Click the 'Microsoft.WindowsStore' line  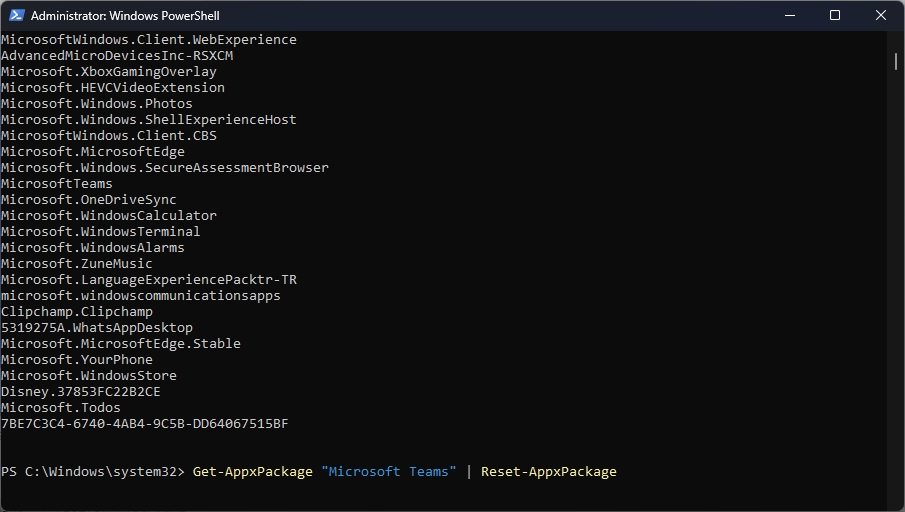click(89, 376)
